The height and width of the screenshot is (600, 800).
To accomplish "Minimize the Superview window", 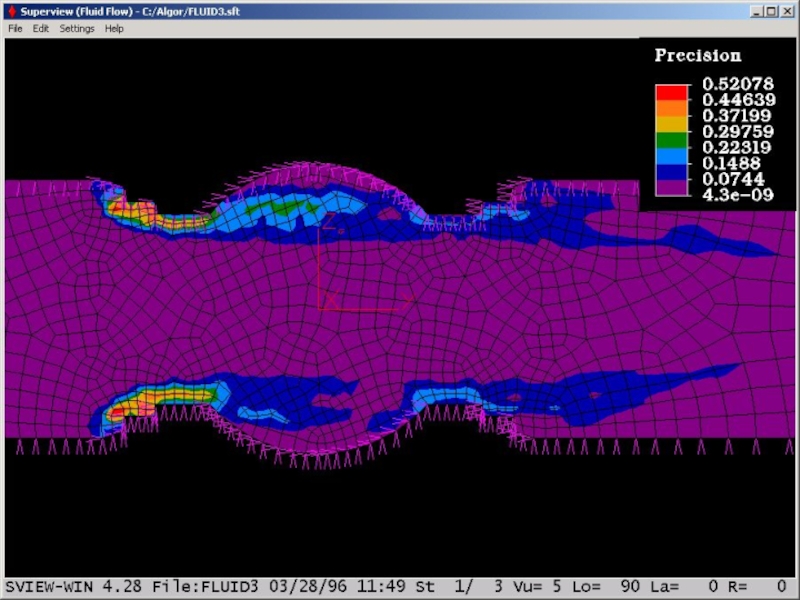I will click(757, 11).
